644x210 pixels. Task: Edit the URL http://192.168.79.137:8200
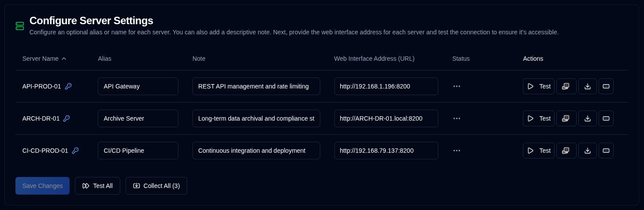386,151
